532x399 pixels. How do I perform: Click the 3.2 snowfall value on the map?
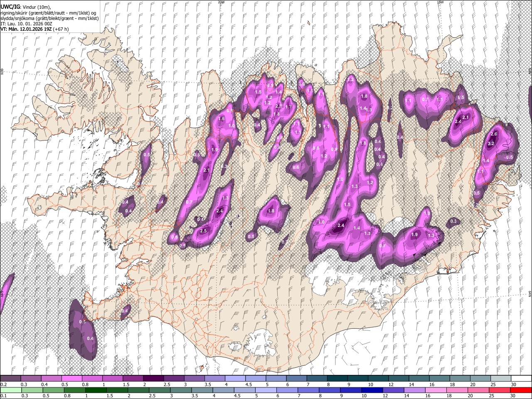click(490, 144)
